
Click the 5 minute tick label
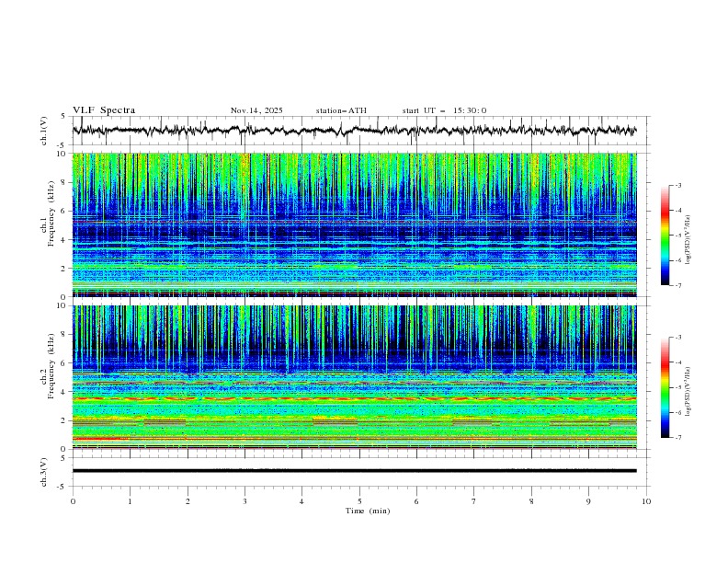pos(359,500)
